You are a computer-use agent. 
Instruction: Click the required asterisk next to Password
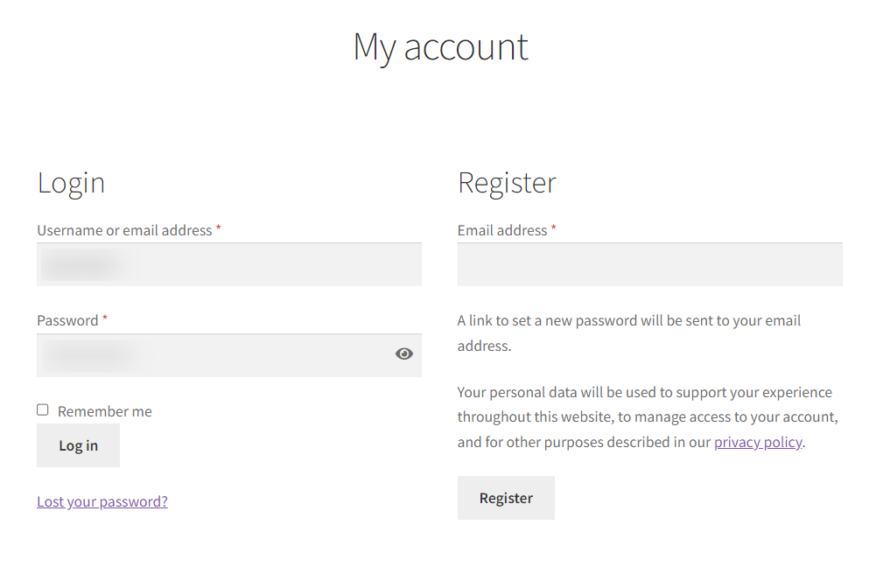click(x=104, y=317)
